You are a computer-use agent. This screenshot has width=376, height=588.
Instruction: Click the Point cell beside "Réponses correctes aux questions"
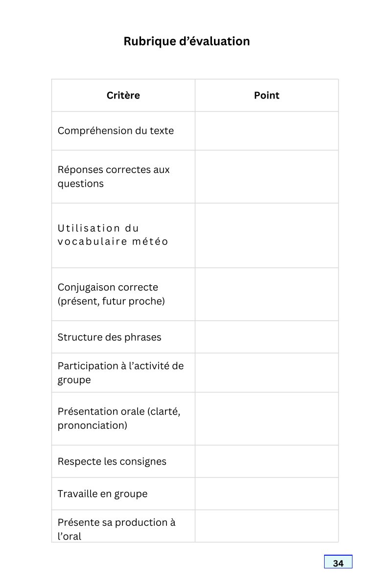(266, 177)
